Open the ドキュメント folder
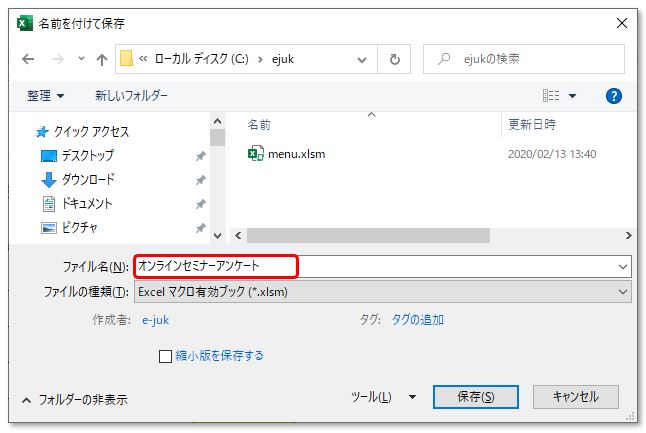Screen dimensions: 646x433 click(87, 203)
